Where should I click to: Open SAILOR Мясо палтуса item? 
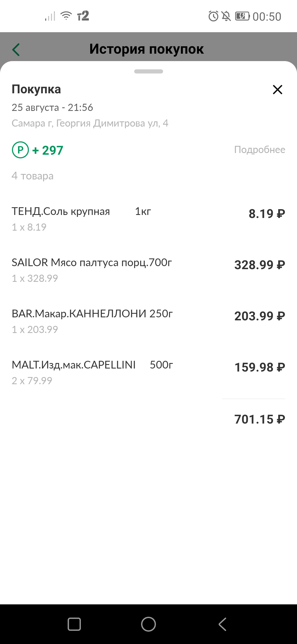(92, 263)
